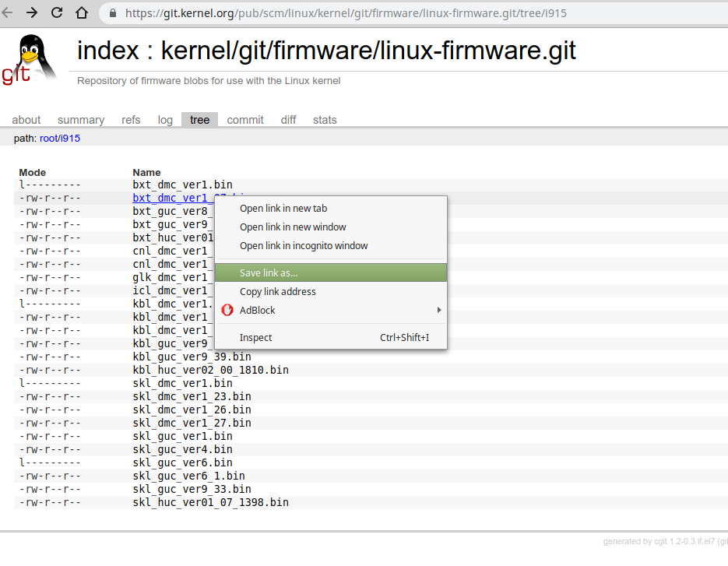Select 'Open link in incognito window'
The image size is (728, 566).
[304, 245]
